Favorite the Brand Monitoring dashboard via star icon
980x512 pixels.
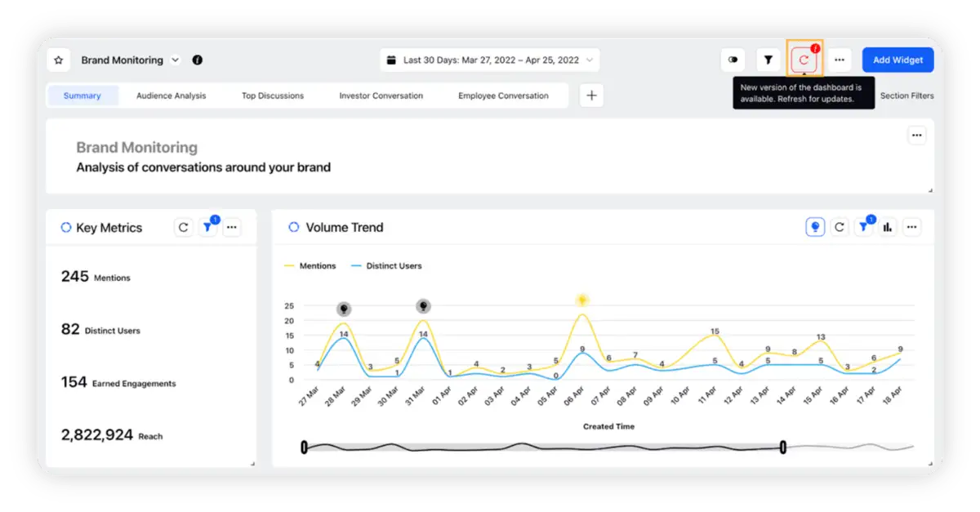tap(58, 59)
